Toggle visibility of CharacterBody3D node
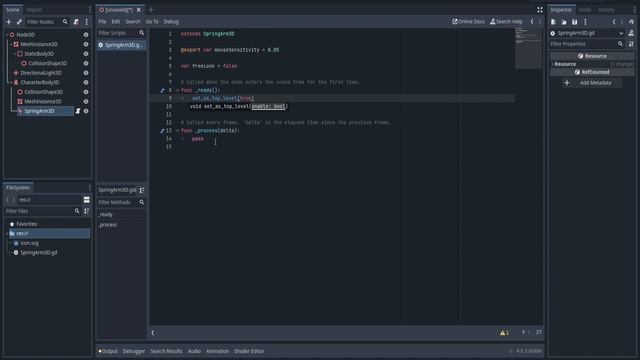 tap(86, 82)
